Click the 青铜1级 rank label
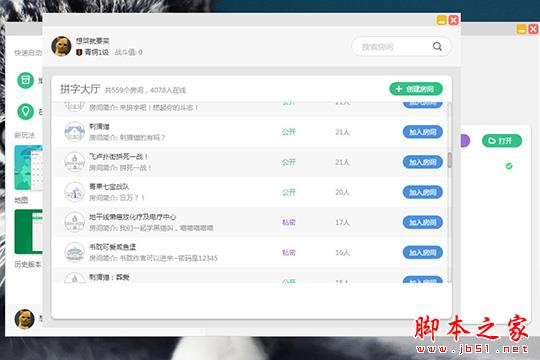Viewport: 540px width, 360px height. click(97, 52)
